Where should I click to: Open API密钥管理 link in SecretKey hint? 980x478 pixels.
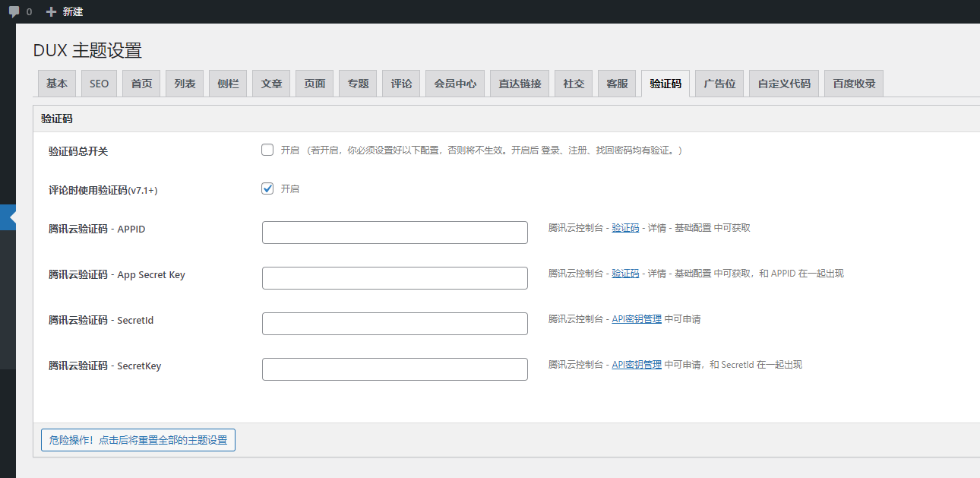637,365
